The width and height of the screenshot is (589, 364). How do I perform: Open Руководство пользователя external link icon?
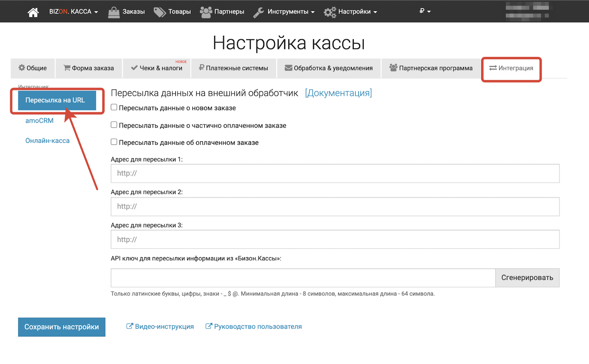tap(209, 326)
